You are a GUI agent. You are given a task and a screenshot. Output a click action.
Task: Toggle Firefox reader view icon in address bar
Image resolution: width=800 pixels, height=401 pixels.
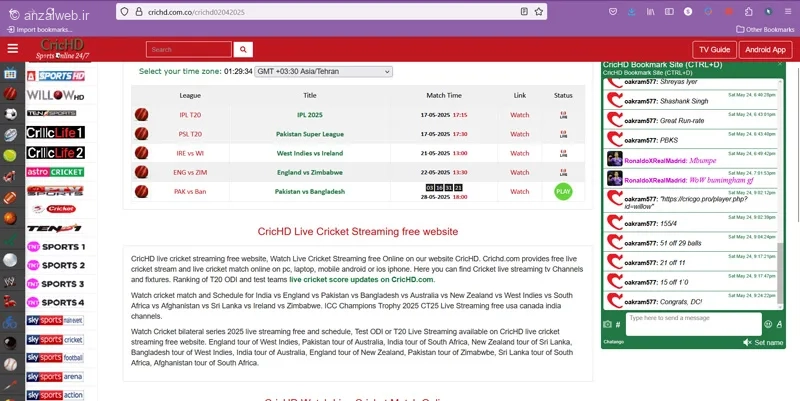(x=524, y=12)
